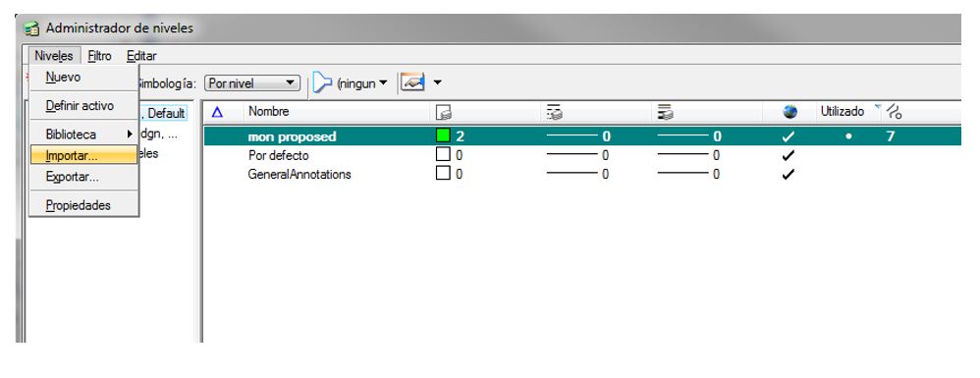Click the line weight value of mon proposed
The image size is (980, 378).
(x=689, y=136)
